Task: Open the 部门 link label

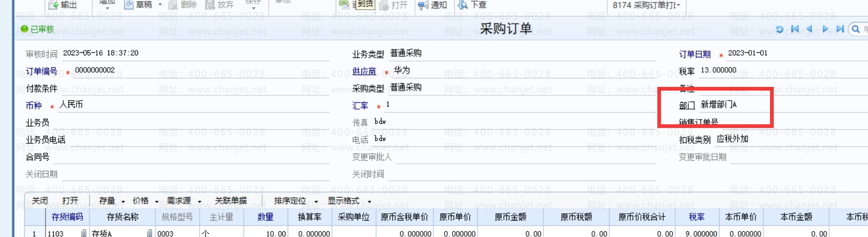Action: 687,105
